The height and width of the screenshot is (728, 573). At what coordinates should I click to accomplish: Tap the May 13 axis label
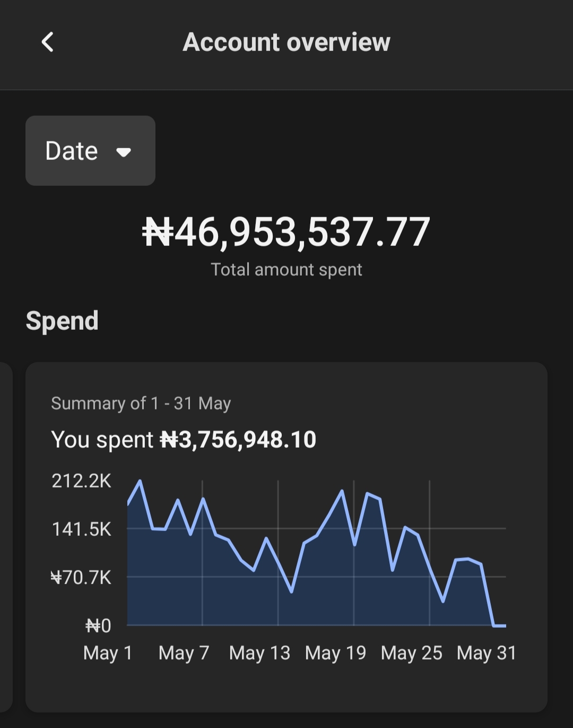coord(259,653)
